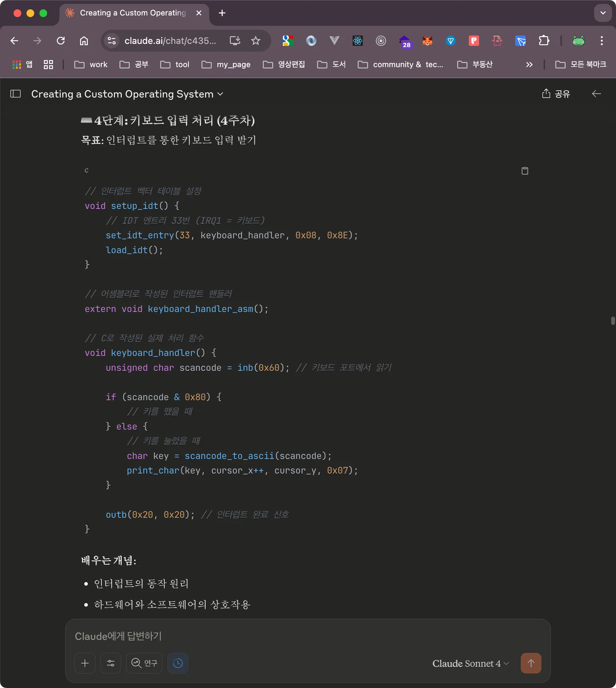
Task: Expand the tab search dropdown arrow
Action: (x=603, y=13)
